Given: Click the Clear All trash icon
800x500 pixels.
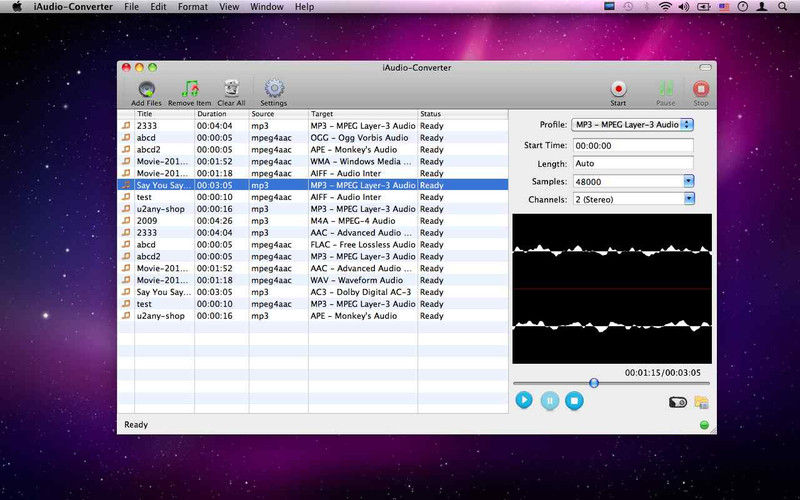Looking at the screenshot, I should coord(232,89).
